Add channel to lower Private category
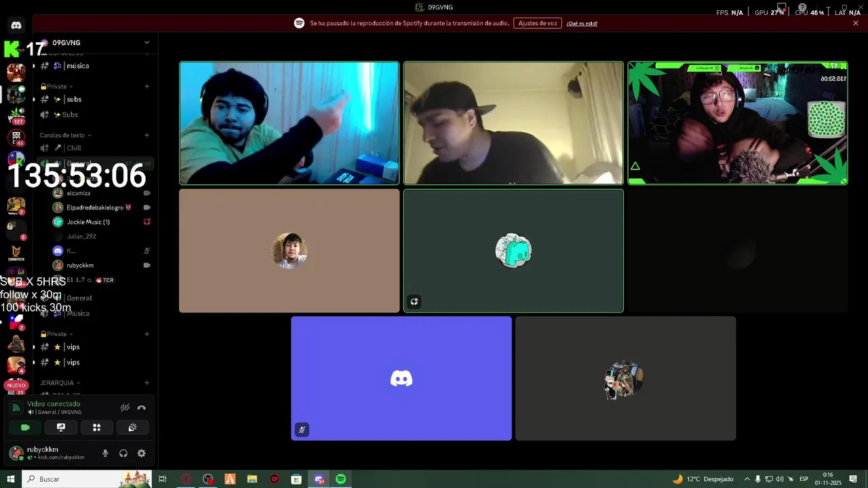Screen dimensions: 868x488 (146, 334)
